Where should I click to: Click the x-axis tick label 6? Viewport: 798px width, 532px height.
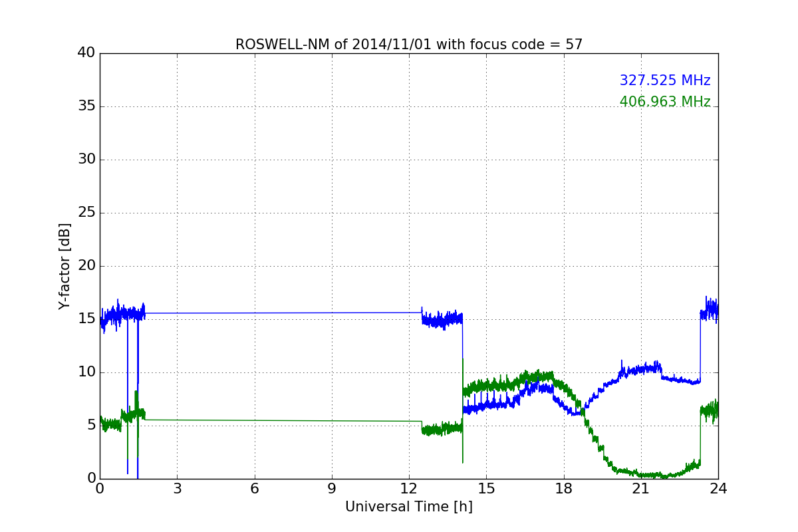point(255,489)
